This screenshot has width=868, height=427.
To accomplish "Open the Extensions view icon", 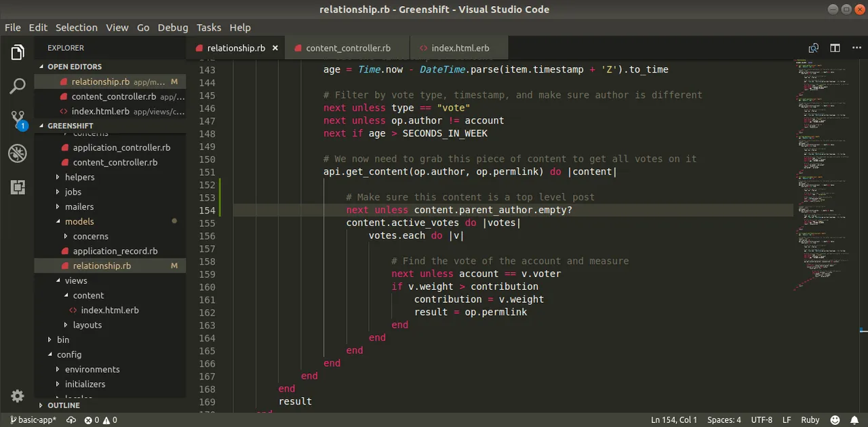I will (18, 187).
